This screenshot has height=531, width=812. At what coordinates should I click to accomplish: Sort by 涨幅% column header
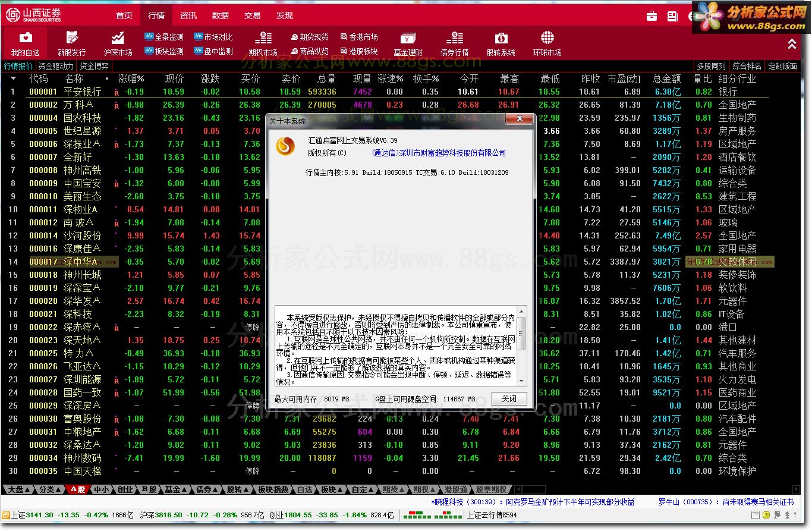coord(131,78)
